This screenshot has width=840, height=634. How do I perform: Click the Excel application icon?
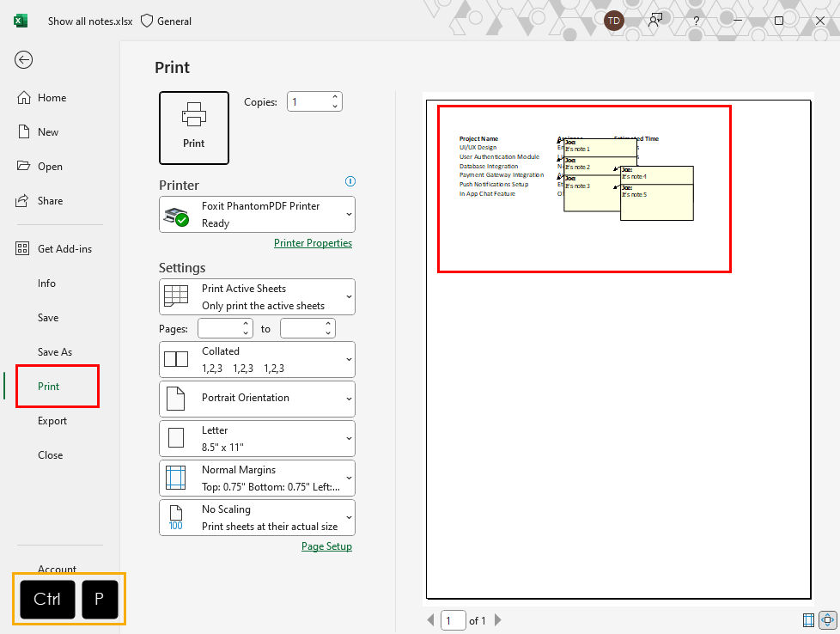[21, 21]
